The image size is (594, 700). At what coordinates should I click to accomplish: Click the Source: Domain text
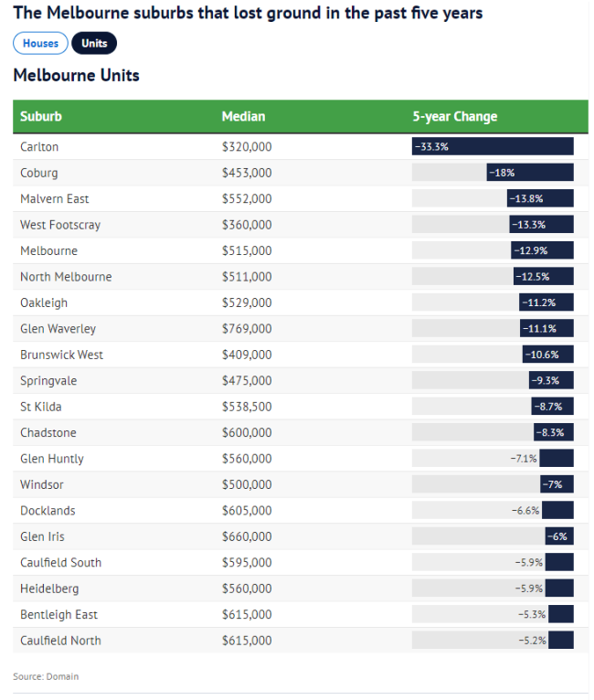[46, 676]
